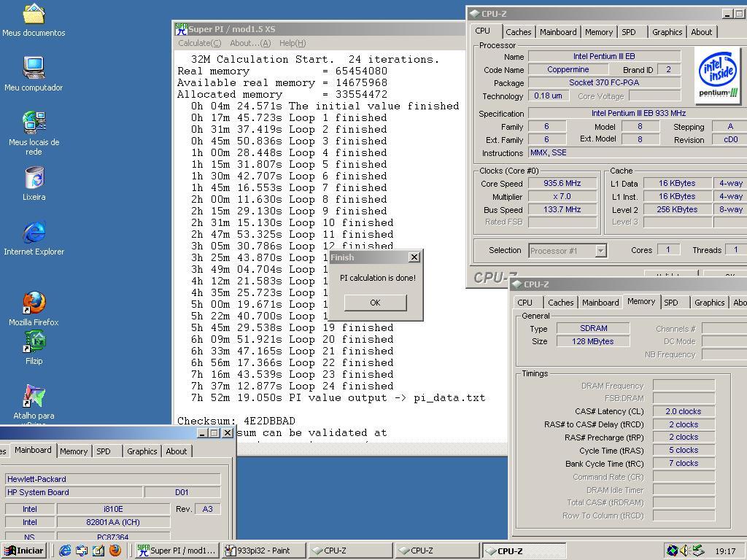Open Meus locais de rede icon
Screen dimensions: 747x560
[x=34, y=133]
